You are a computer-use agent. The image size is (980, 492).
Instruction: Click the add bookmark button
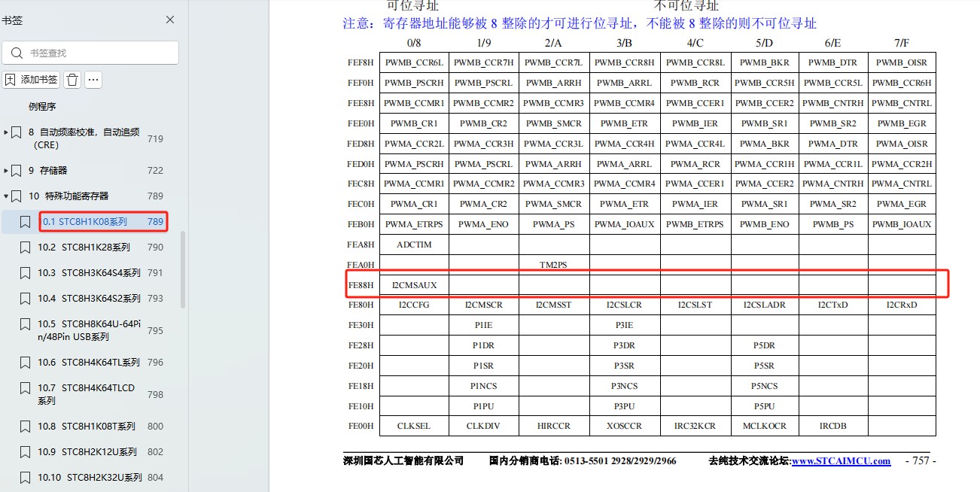point(32,80)
